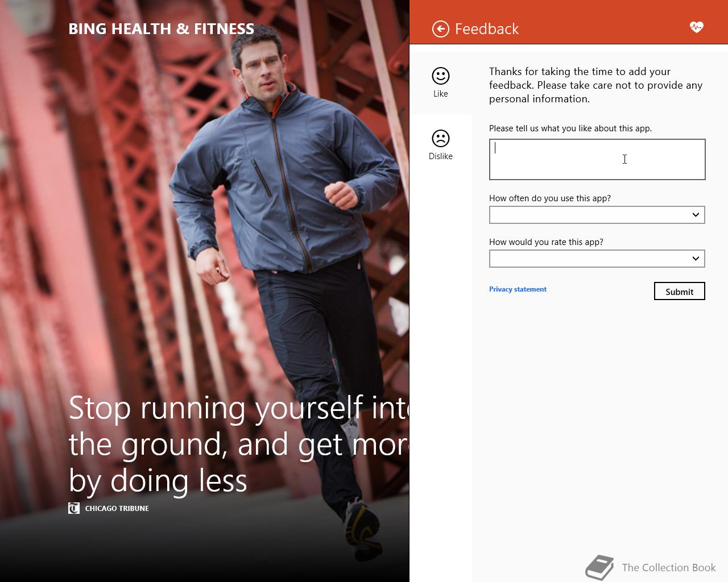Select the Dislike frowning face tab
The width and height of the screenshot is (728, 582).
[441, 145]
